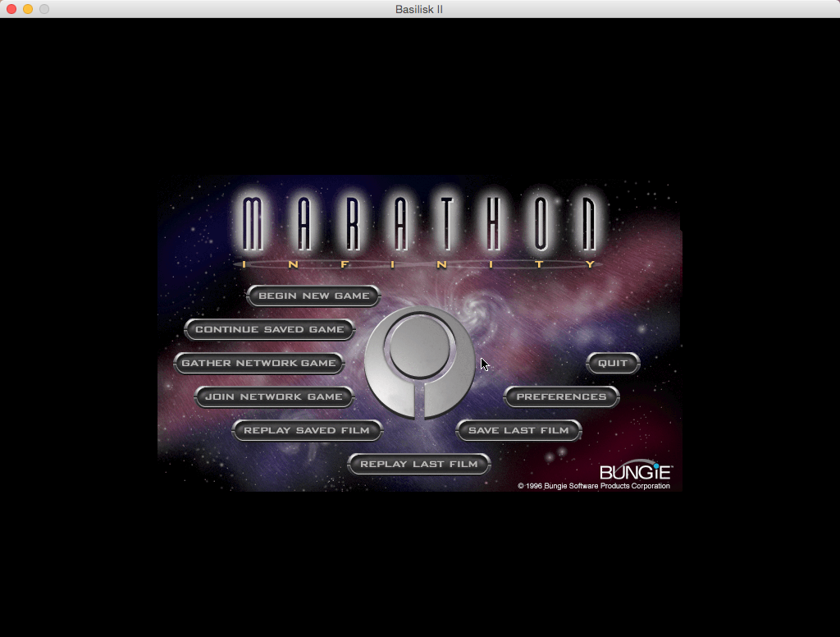Click the final letter N in the Marathon title

coord(588,224)
